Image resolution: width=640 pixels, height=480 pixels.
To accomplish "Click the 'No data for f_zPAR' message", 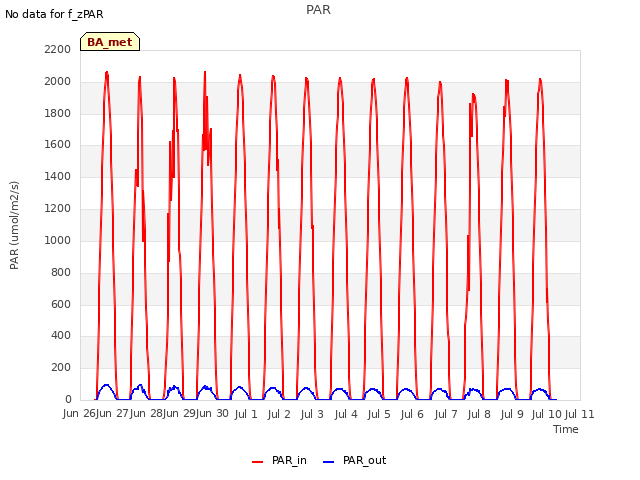I will pyautogui.click(x=54, y=14).
